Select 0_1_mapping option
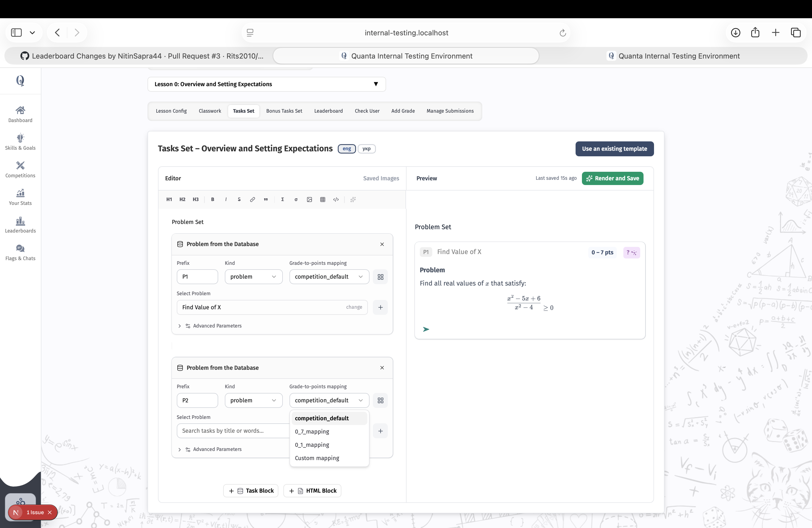The height and width of the screenshot is (528, 812). point(329,445)
